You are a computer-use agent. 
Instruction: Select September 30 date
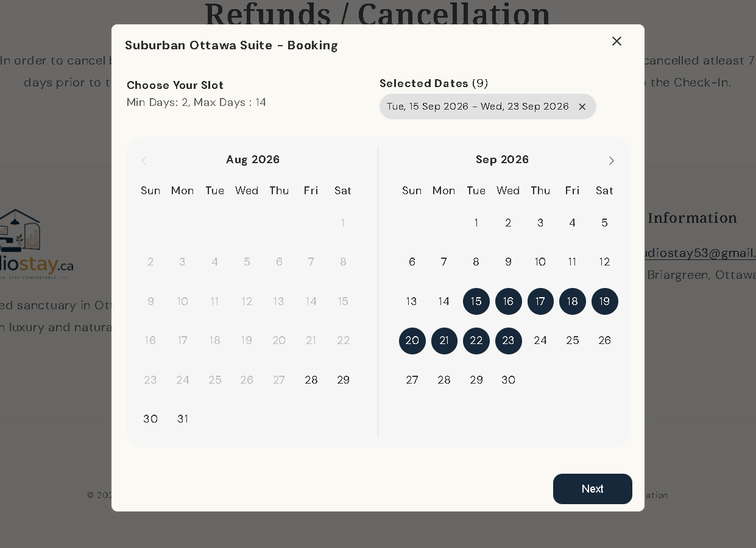pos(508,380)
